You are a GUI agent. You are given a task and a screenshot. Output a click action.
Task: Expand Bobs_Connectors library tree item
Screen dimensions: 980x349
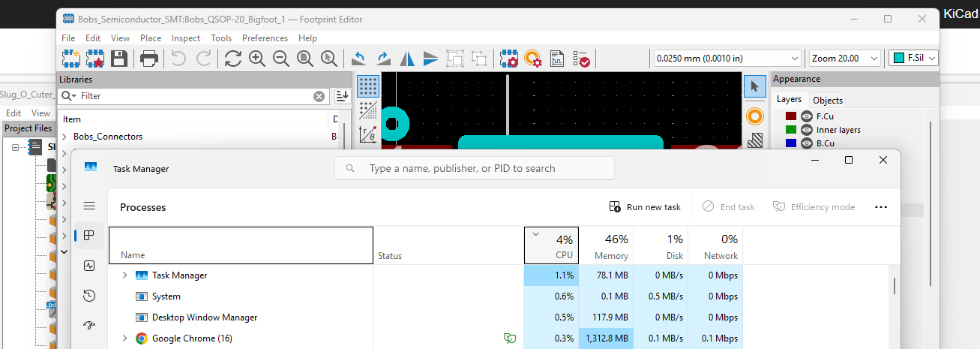[x=65, y=137]
